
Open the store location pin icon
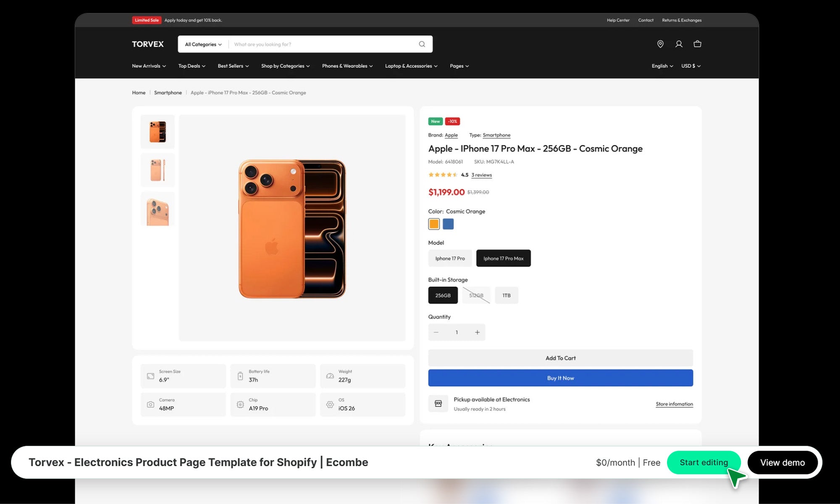point(660,44)
